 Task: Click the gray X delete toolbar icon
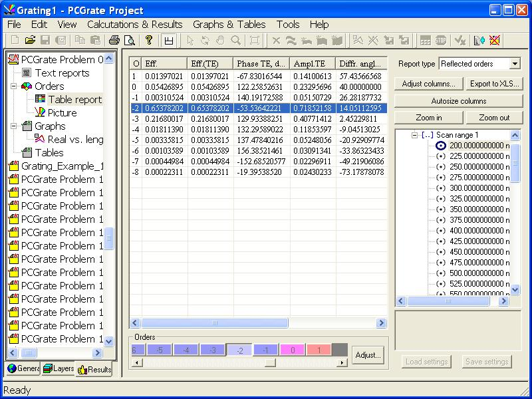click(277, 41)
